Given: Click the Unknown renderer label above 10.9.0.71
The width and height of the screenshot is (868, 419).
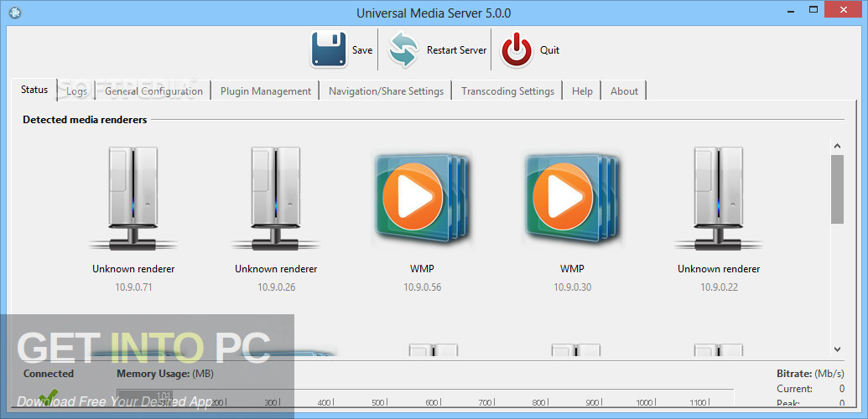Looking at the screenshot, I should tap(133, 269).
